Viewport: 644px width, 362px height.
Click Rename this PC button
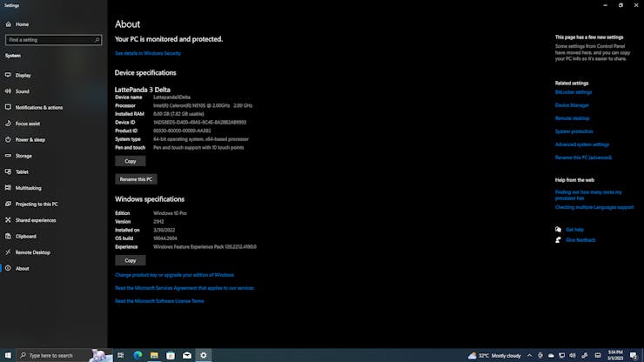tap(136, 179)
